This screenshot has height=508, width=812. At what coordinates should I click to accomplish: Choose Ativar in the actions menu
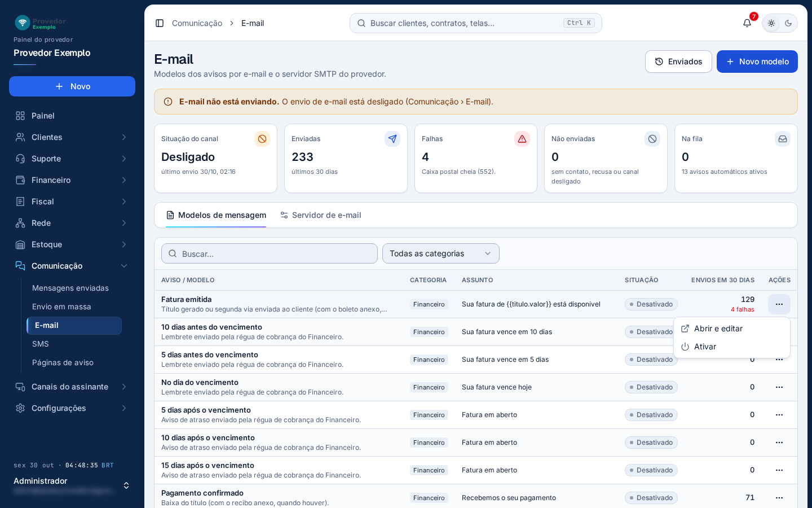pyautogui.click(x=732, y=347)
